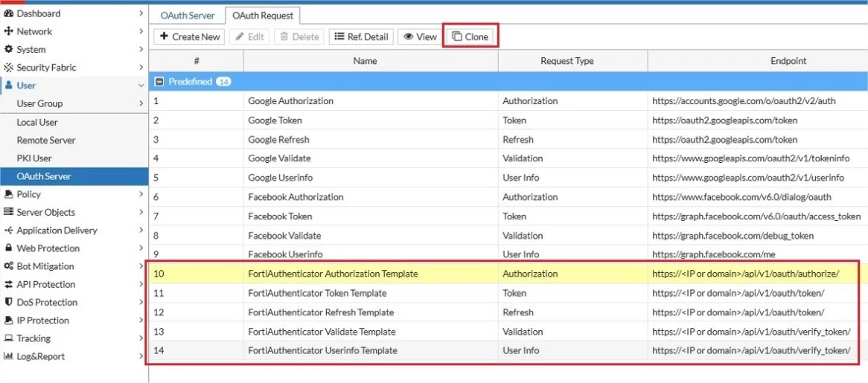
Task: Expand the Web Protection chevron
Action: click(141, 248)
